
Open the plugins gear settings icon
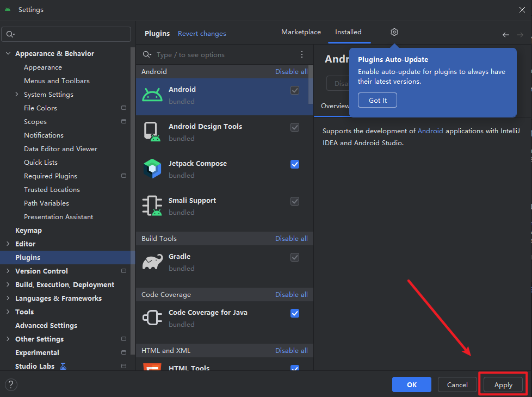pyautogui.click(x=394, y=33)
